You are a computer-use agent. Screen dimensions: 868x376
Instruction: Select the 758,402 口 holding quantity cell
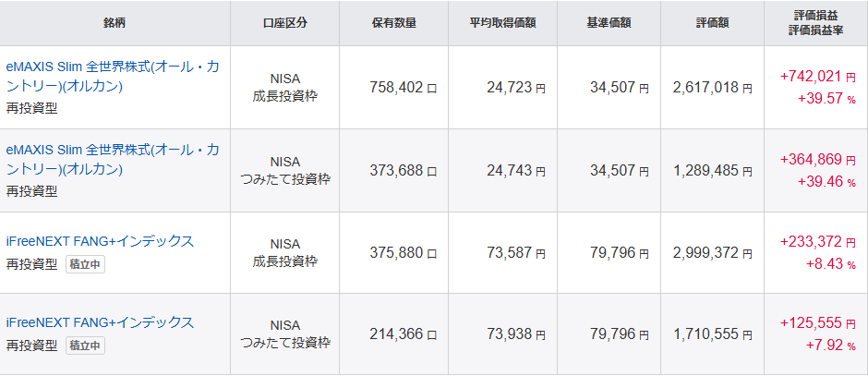393,88
